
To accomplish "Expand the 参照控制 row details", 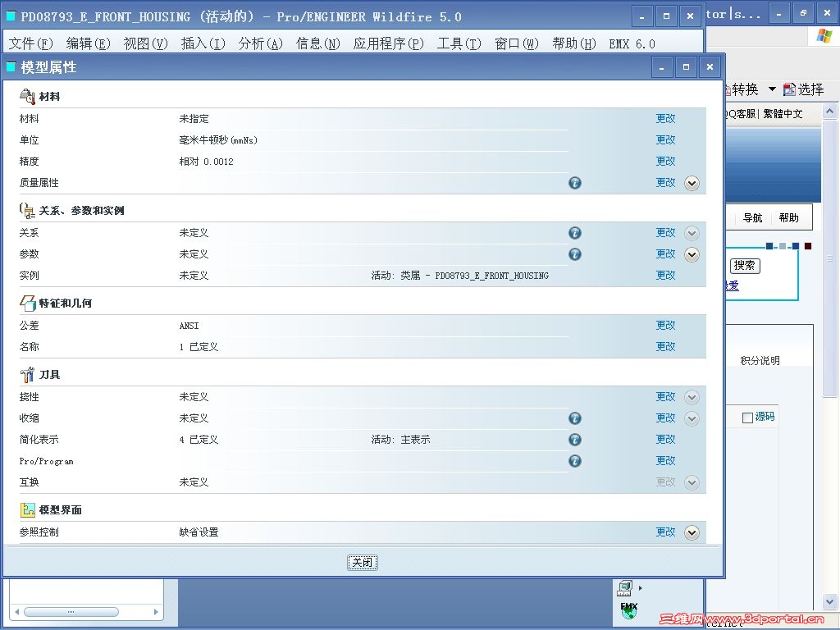I will [692, 532].
